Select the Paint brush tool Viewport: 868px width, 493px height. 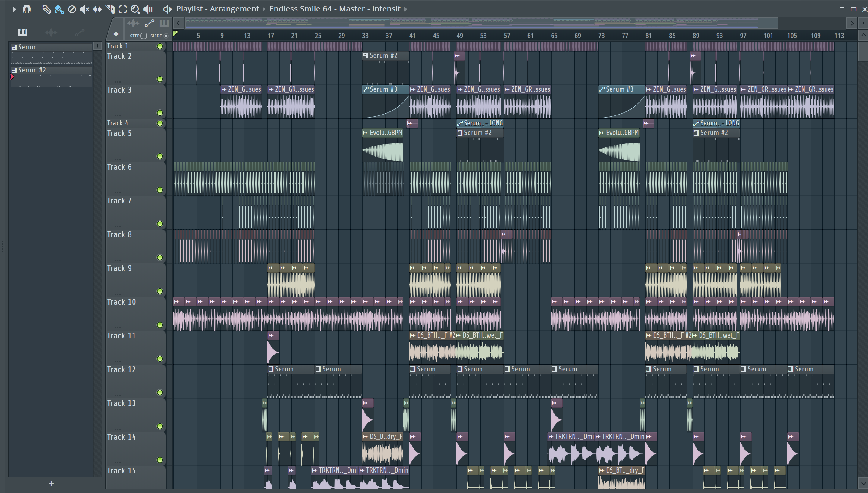point(59,9)
